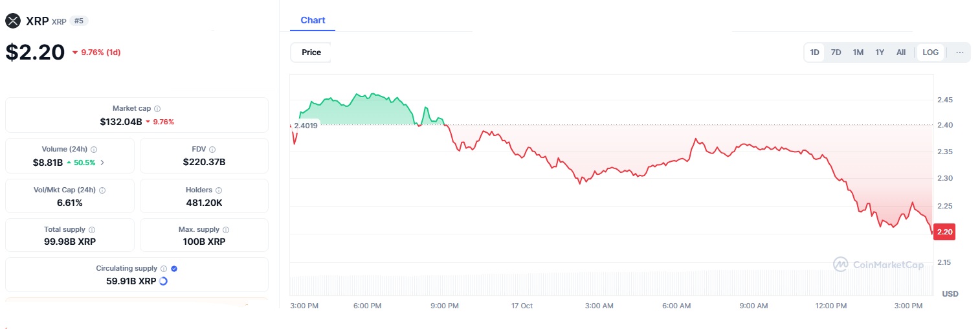Open the Price chart type selector
Image resolution: width=980 pixels, height=329 pixels.
click(x=311, y=52)
